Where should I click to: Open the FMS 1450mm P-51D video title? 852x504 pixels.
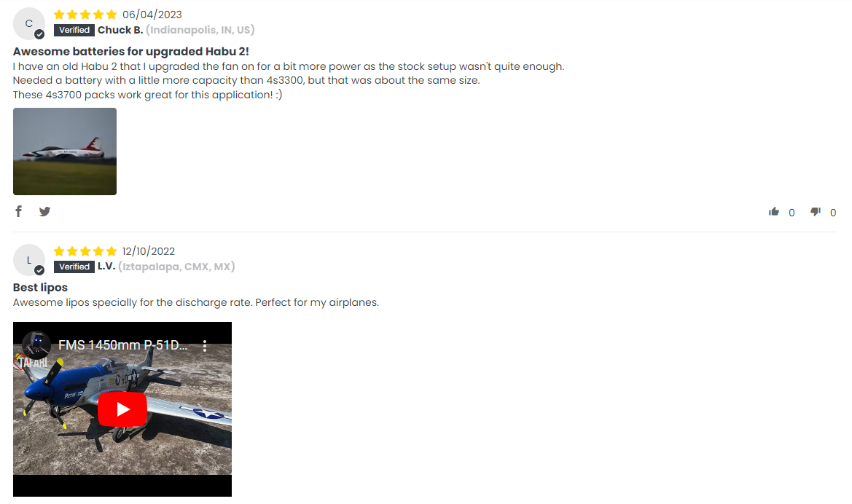click(x=122, y=345)
